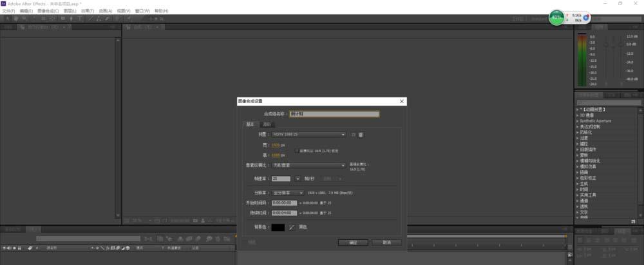Click the black background color swatch

tap(278, 227)
